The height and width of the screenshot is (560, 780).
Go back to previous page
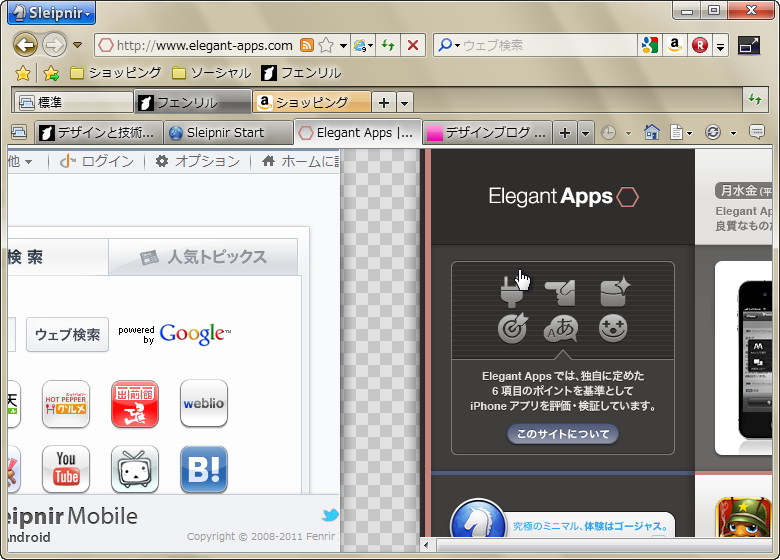25,45
